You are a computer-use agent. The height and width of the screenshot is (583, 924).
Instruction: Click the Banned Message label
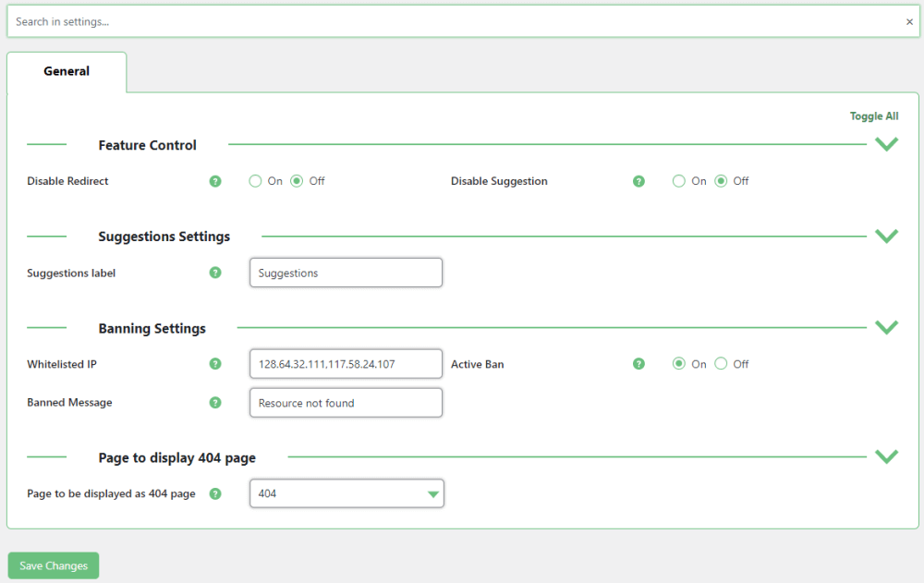pyautogui.click(x=69, y=403)
